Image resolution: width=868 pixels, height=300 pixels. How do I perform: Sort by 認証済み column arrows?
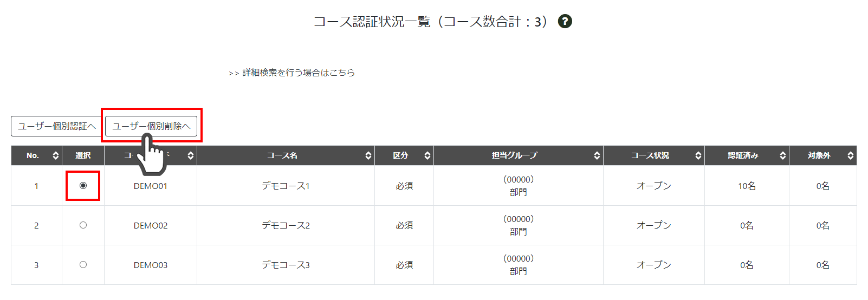(x=783, y=155)
